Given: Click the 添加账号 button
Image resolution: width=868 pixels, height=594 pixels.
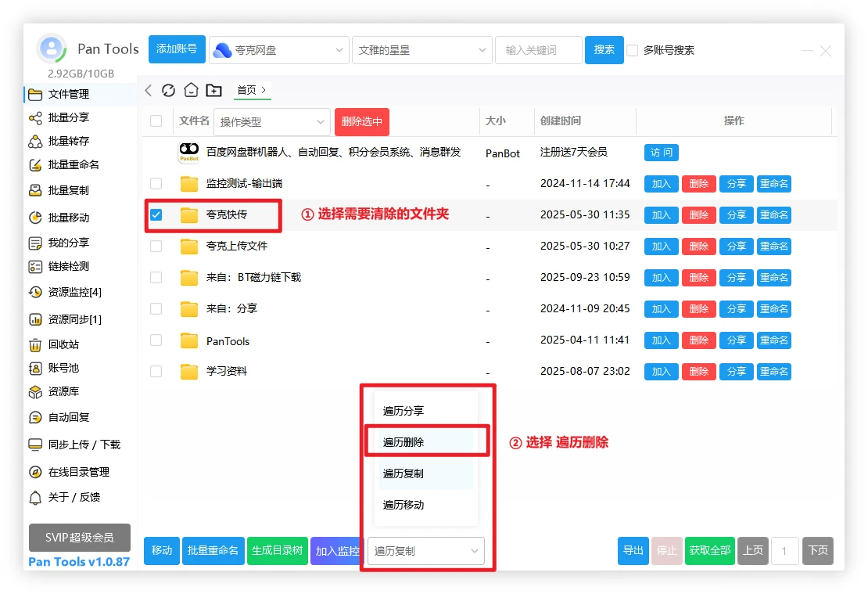Looking at the screenshot, I should point(176,49).
